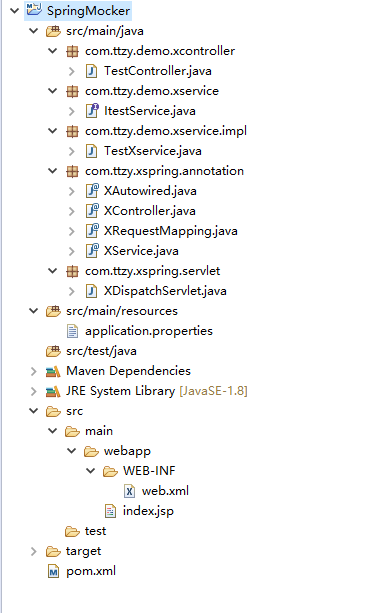Viewport: 369px width, 613px height.
Task: Click the src/main/resources source folder icon
Action: coord(53,311)
